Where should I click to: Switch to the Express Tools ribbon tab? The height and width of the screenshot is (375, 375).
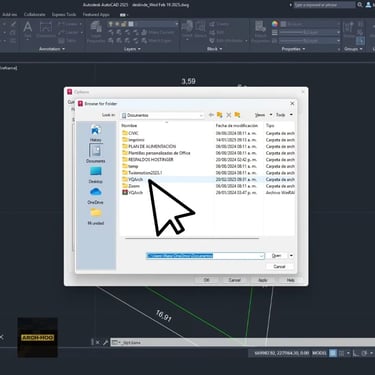tap(64, 15)
